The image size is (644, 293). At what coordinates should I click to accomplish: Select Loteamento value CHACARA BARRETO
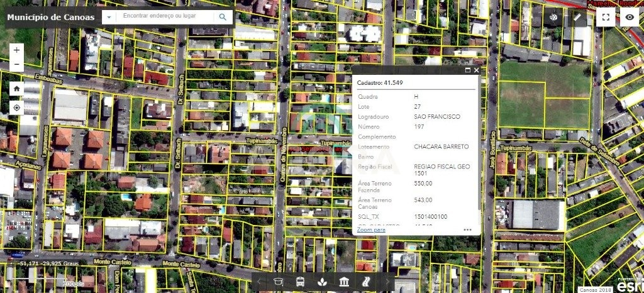click(x=441, y=146)
